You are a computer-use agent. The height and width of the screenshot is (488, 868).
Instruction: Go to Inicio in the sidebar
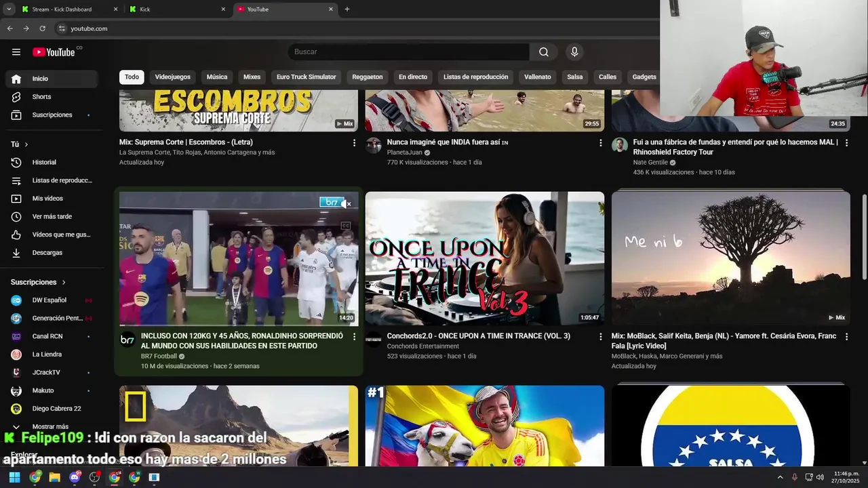click(x=53, y=79)
